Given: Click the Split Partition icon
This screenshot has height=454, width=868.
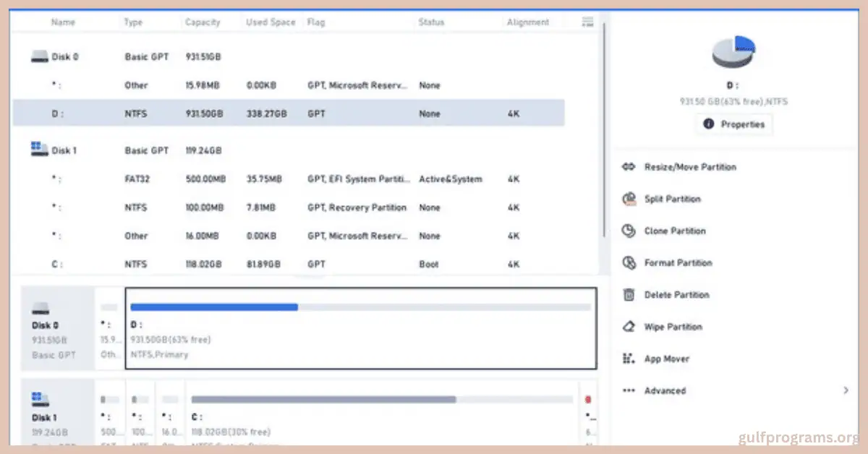Looking at the screenshot, I should coord(629,199).
